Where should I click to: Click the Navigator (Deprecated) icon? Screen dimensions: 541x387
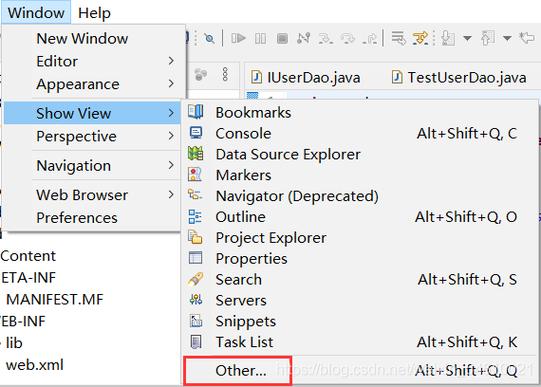tap(195, 195)
